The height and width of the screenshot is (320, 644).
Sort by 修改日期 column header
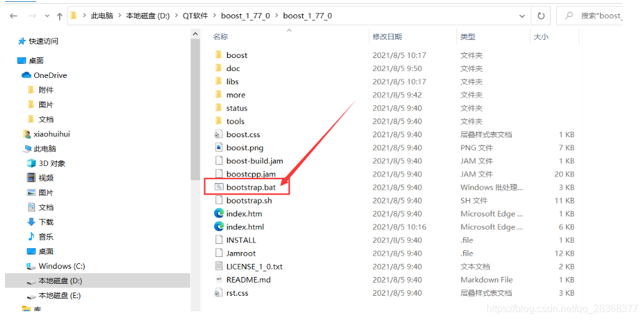tap(387, 37)
